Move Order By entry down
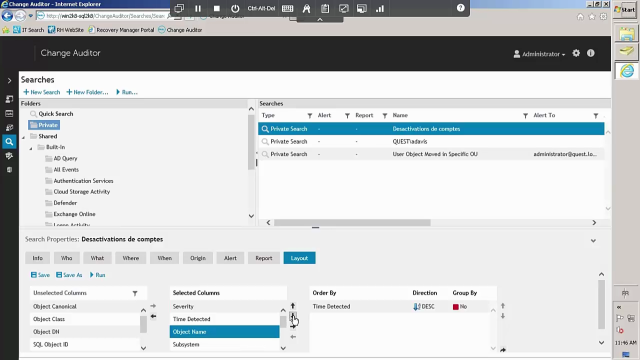The height and width of the screenshot is (360, 640). click(503, 316)
